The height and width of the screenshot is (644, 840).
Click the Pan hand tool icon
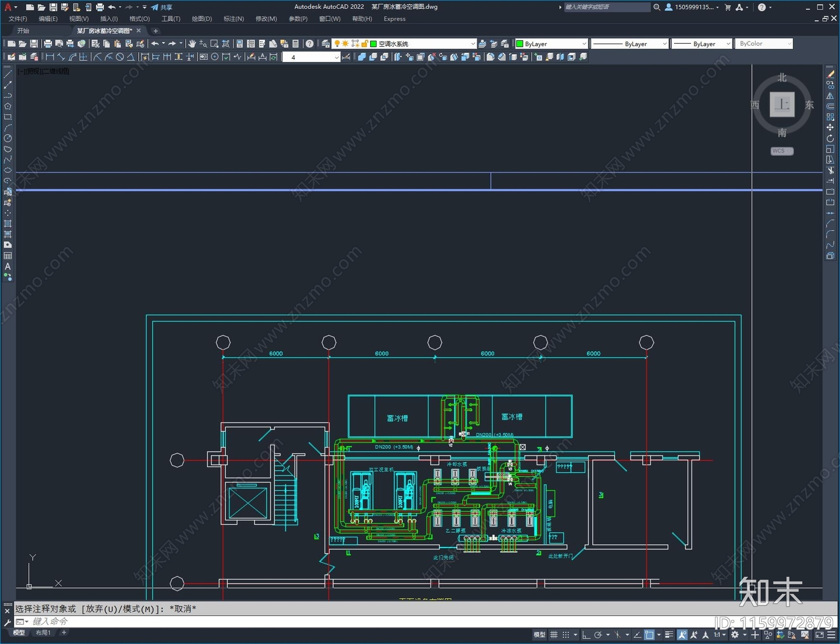point(192,44)
